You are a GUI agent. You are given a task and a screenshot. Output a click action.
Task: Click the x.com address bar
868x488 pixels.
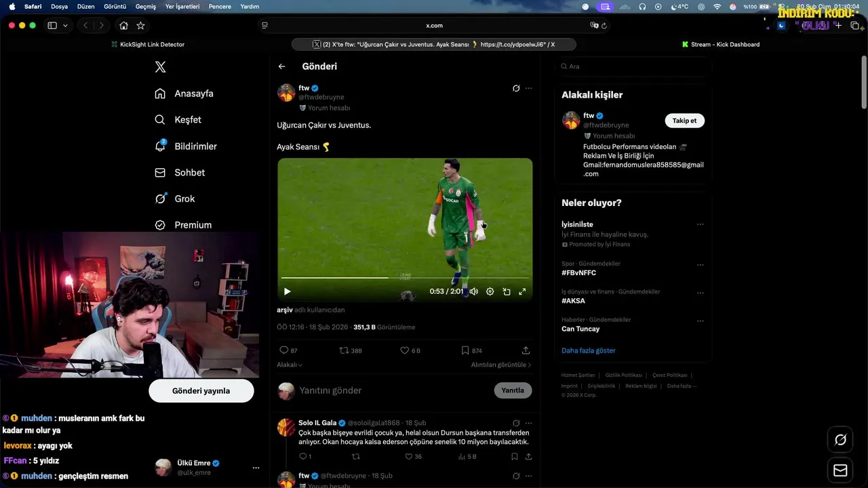(x=434, y=25)
